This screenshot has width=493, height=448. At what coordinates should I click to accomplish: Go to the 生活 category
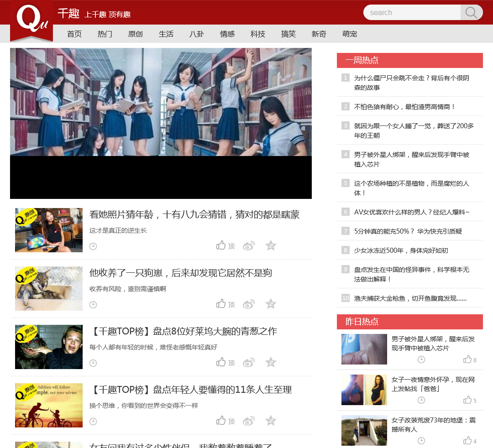click(x=166, y=34)
